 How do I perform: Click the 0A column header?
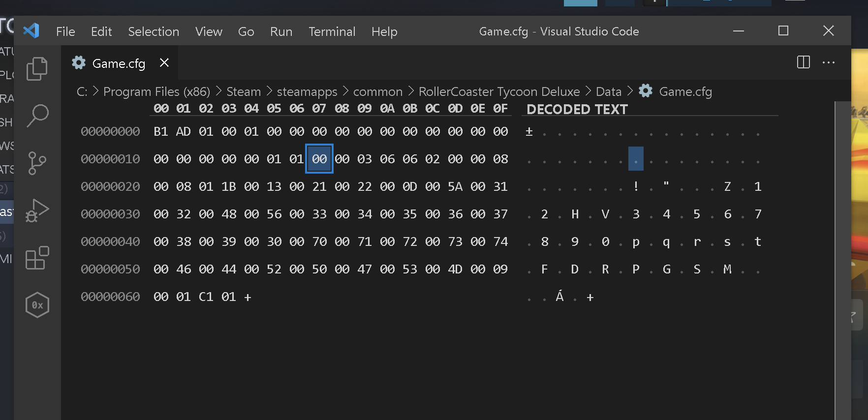(387, 108)
